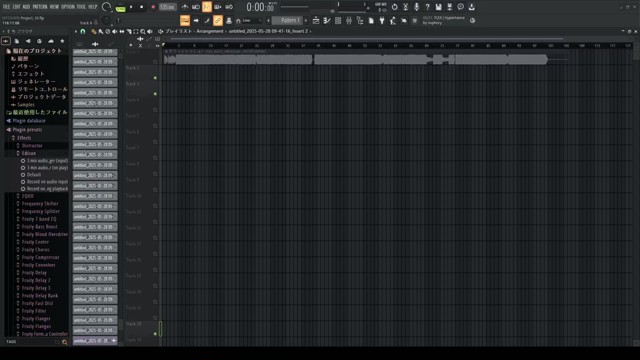Click the help question mark icon

(x=427, y=7)
